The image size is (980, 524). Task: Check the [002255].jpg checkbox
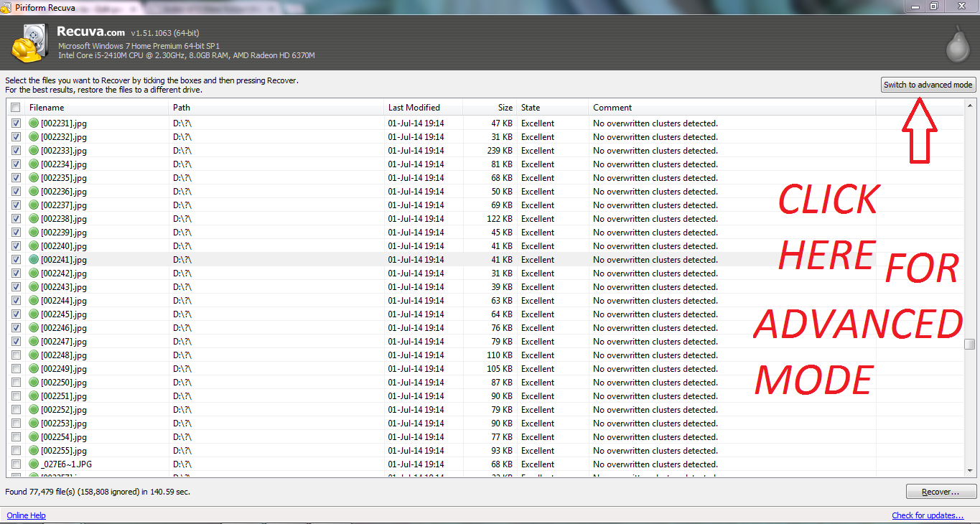[x=16, y=451]
